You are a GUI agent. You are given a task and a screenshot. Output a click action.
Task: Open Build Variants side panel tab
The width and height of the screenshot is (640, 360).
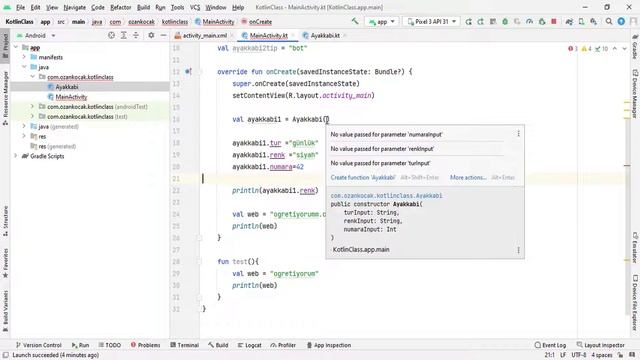[5, 310]
